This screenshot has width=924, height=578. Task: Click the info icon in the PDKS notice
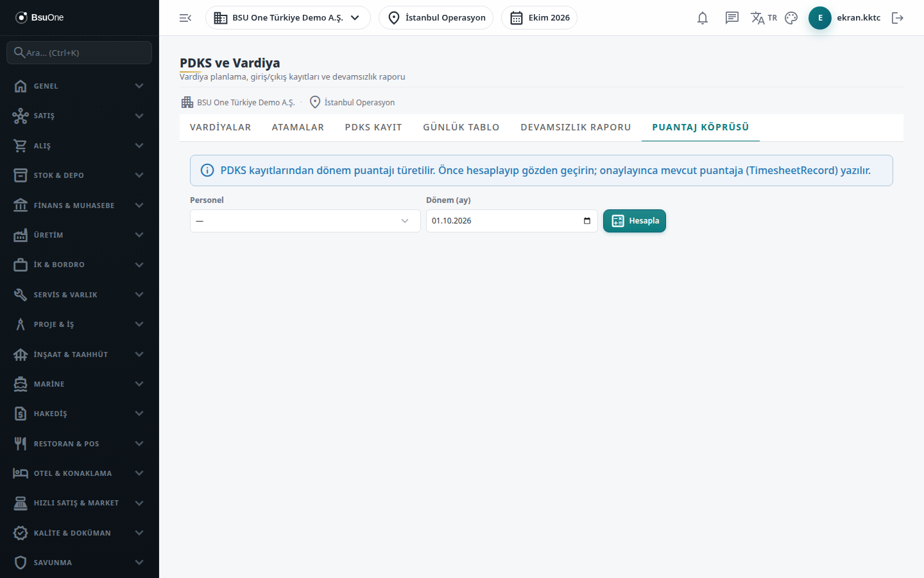pos(207,170)
